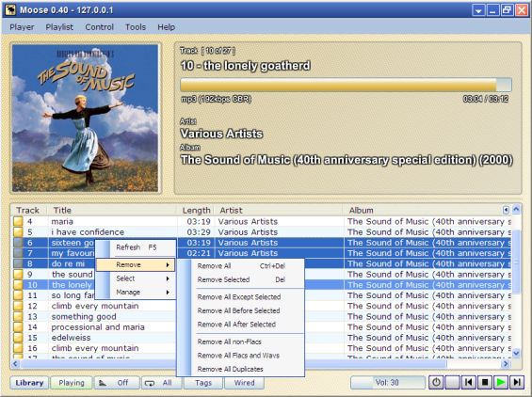The height and width of the screenshot is (397, 532).
Task: Click the Wired button
Action: tap(244, 383)
